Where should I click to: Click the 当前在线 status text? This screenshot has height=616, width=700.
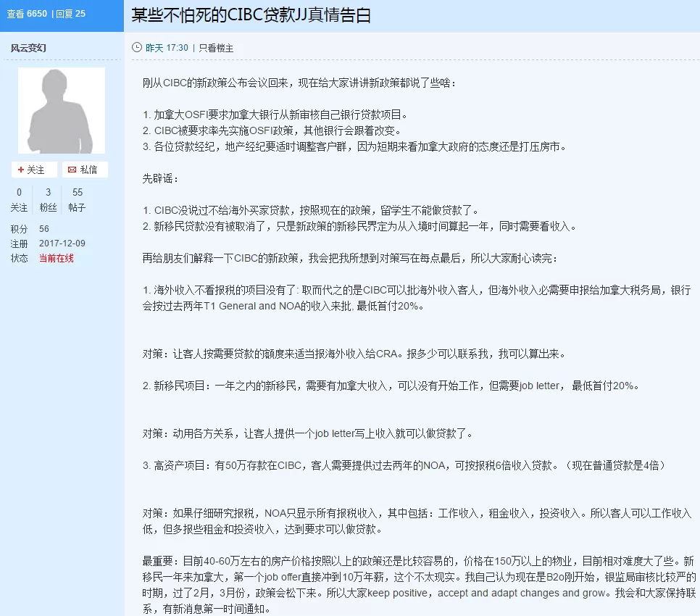pyautogui.click(x=57, y=258)
